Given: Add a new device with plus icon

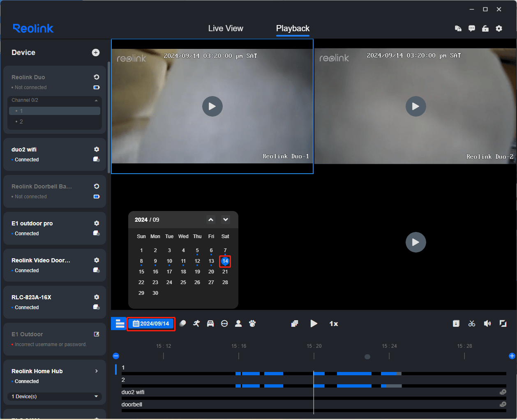Looking at the screenshot, I should tap(96, 53).
